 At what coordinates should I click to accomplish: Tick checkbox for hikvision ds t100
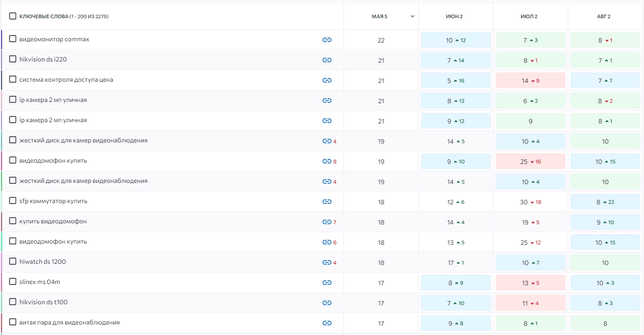13,302
